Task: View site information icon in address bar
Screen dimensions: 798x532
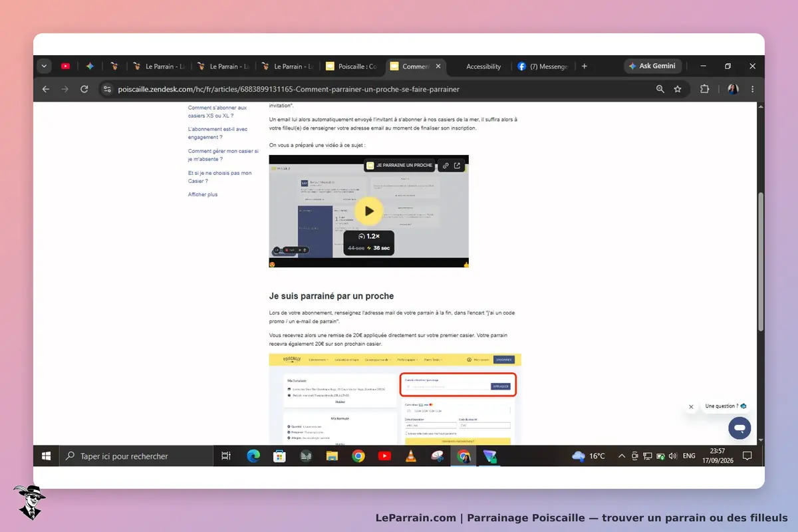Action: tap(108, 89)
